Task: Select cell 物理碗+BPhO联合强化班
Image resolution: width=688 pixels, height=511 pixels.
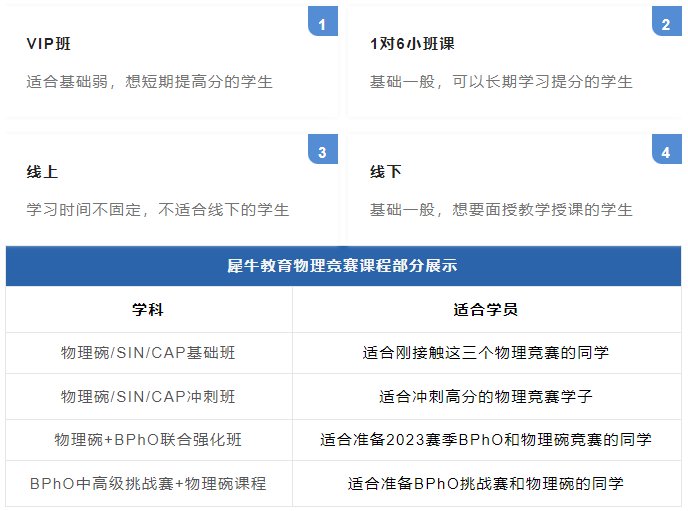Action: pyautogui.click(x=149, y=440)
